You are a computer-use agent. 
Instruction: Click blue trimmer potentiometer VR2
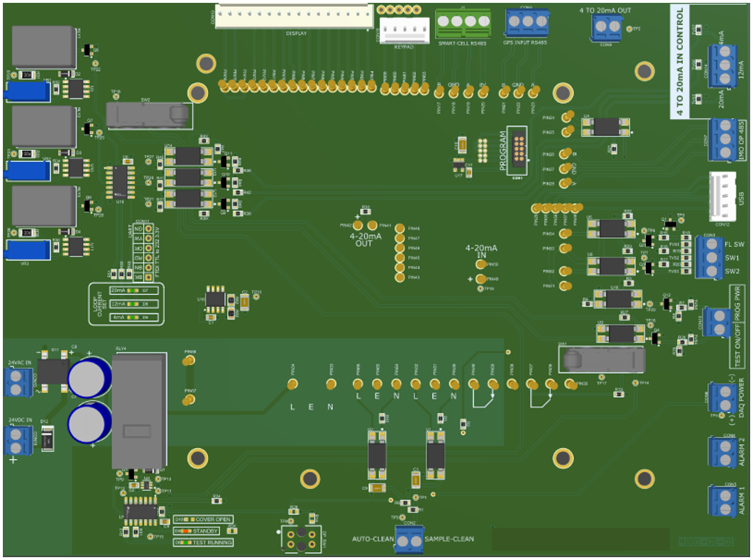(x=27, y=170)
